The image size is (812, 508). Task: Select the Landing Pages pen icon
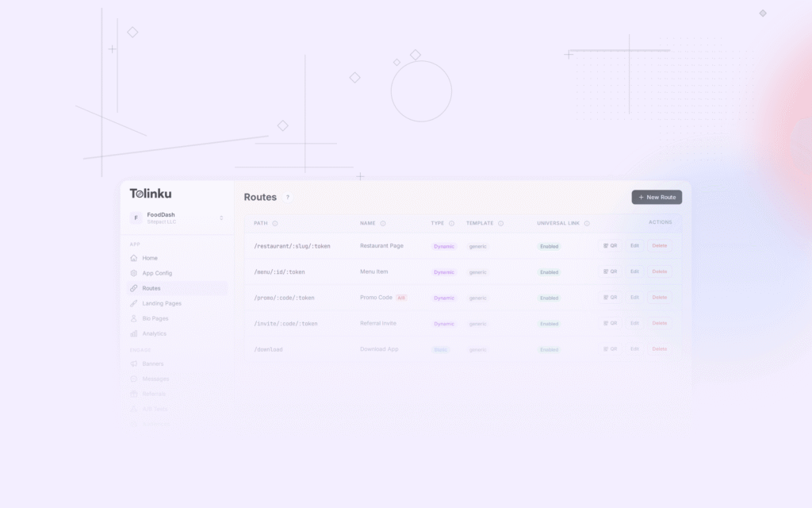(x=134, y=303)
